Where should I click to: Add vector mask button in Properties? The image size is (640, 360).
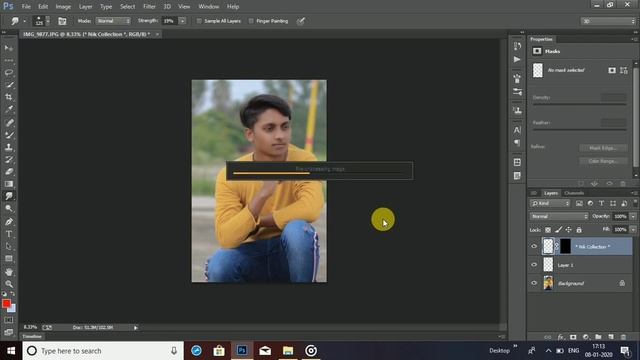point(624,71)
